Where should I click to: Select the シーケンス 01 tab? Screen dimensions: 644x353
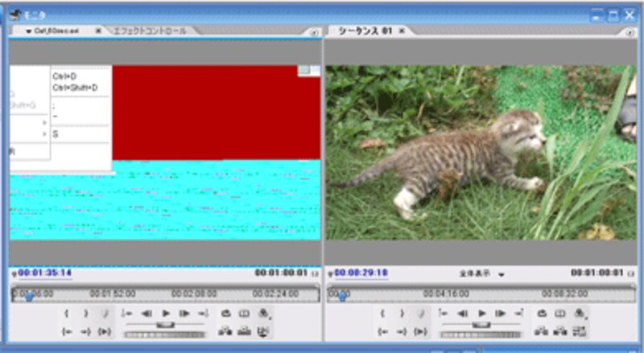[365, 31]
